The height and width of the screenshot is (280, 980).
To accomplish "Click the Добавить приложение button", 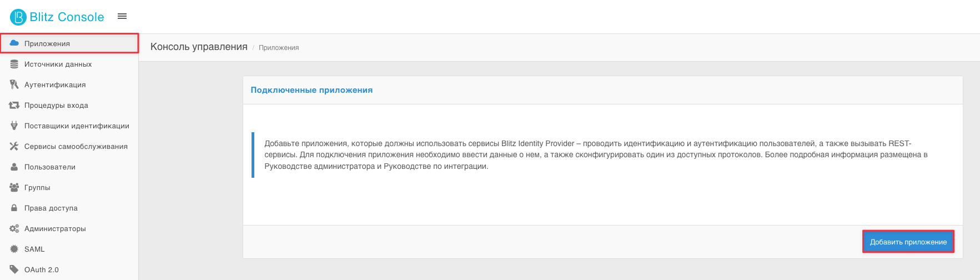I will 908,242.
